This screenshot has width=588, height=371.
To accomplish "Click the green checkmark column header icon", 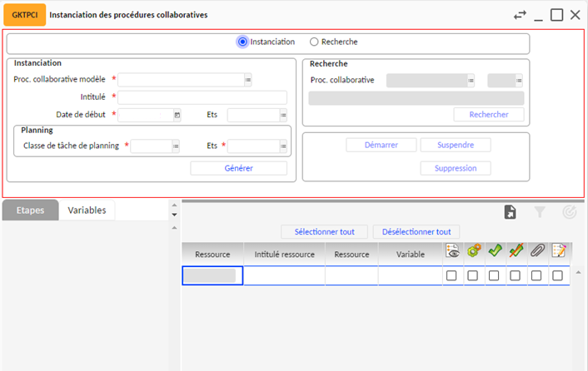I will pos(495,252).
